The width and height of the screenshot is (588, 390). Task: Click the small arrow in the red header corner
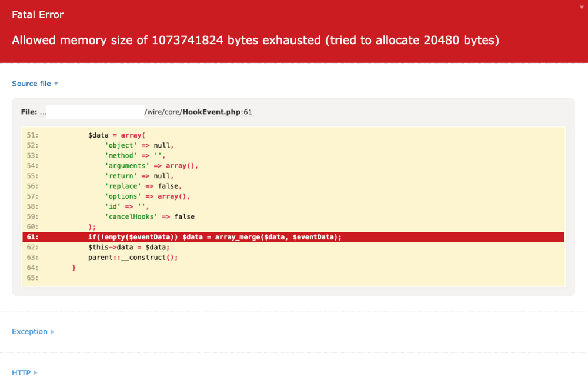[x=581, y=4]
